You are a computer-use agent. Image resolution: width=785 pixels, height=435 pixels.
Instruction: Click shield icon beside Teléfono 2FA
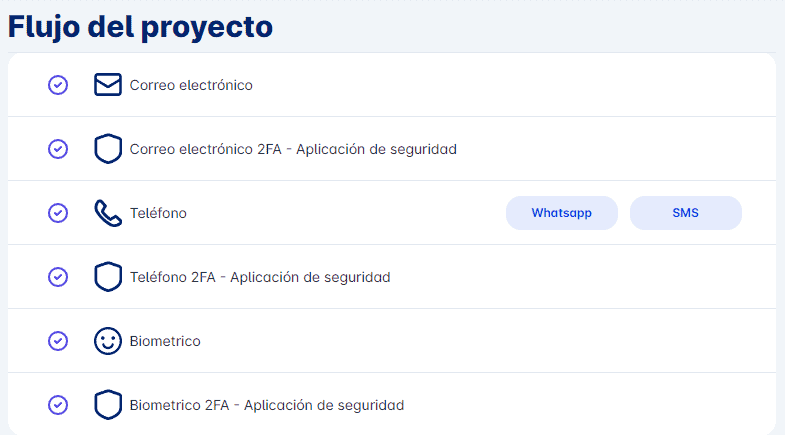pyautogui.click(x=108, y=277)
